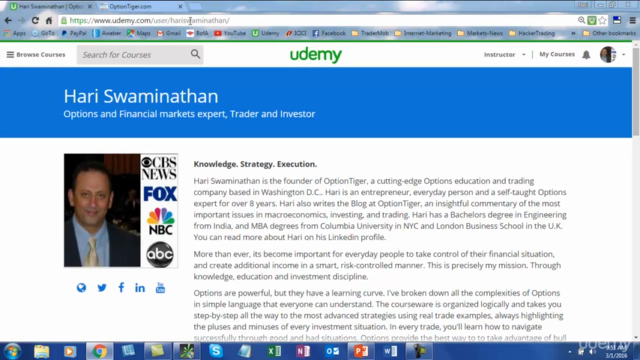Open PowerPoint from the taskbar
This screenshot has height=360, width=640.
click(x=361, y=351)
